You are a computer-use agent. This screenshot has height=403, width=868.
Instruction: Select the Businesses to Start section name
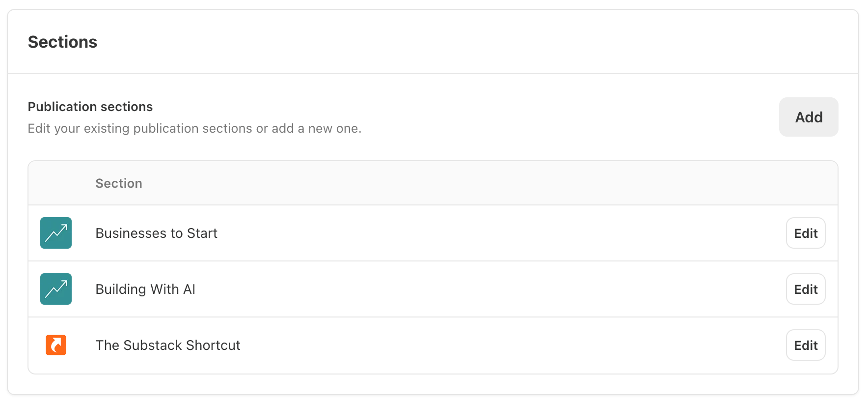click(156, 233)
